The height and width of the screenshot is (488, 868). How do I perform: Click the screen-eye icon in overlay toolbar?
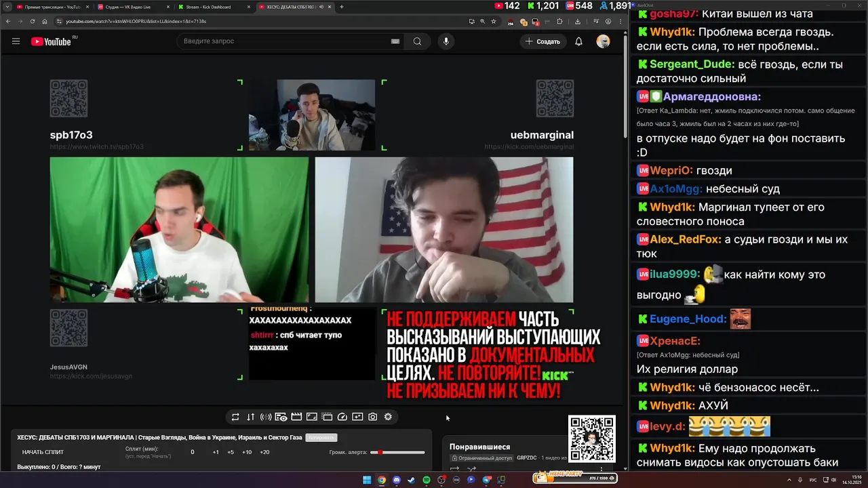point(281,417)
